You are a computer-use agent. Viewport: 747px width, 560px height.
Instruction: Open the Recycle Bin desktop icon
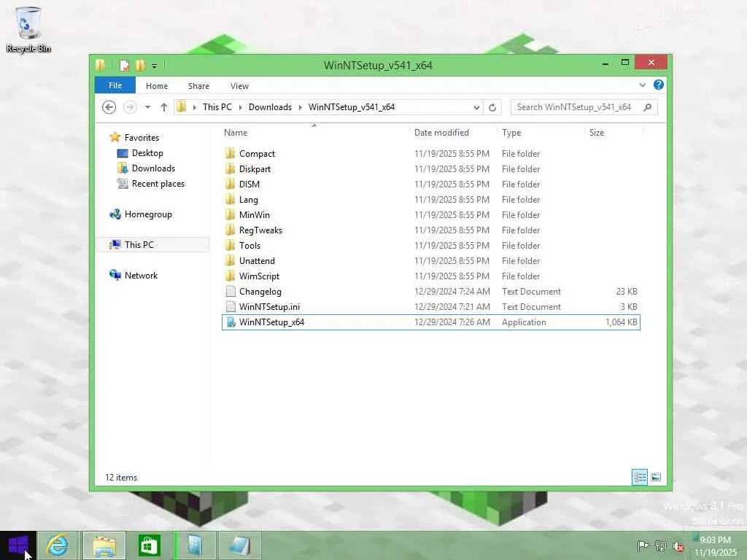pyautogui.click(x=28, y=29)
